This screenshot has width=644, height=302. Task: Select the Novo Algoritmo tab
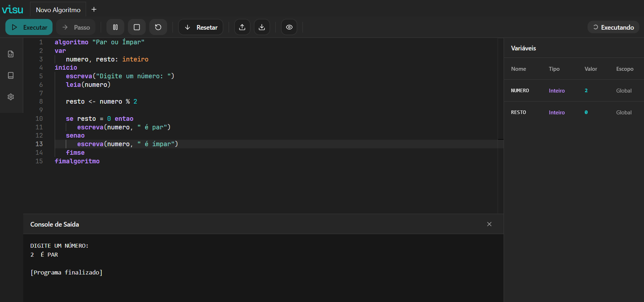click(58, 10)
